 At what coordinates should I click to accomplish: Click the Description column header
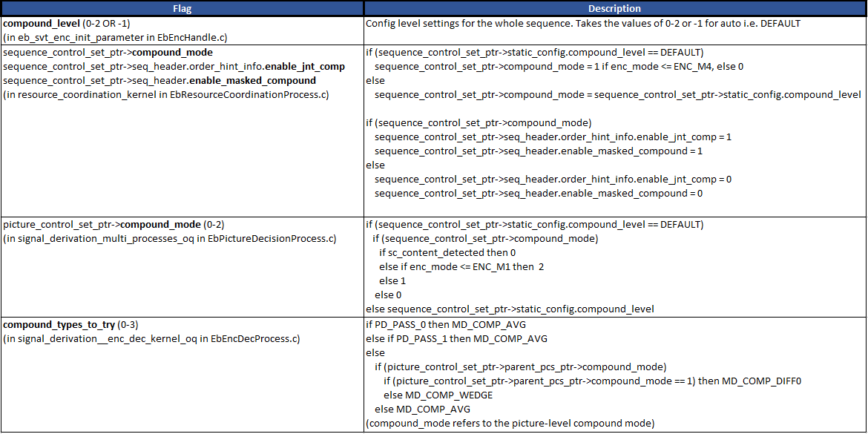pos(614,8)
